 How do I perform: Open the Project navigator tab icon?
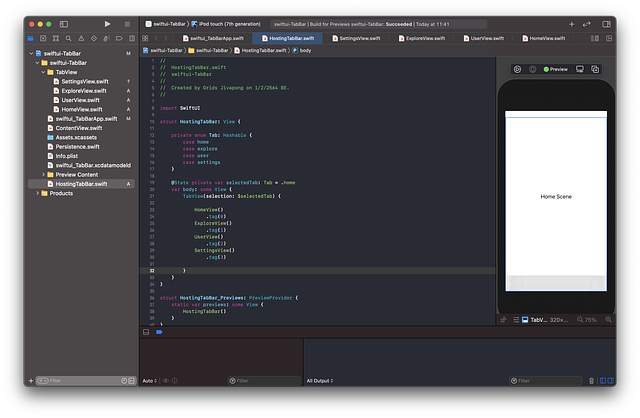[x=31, y=38]
